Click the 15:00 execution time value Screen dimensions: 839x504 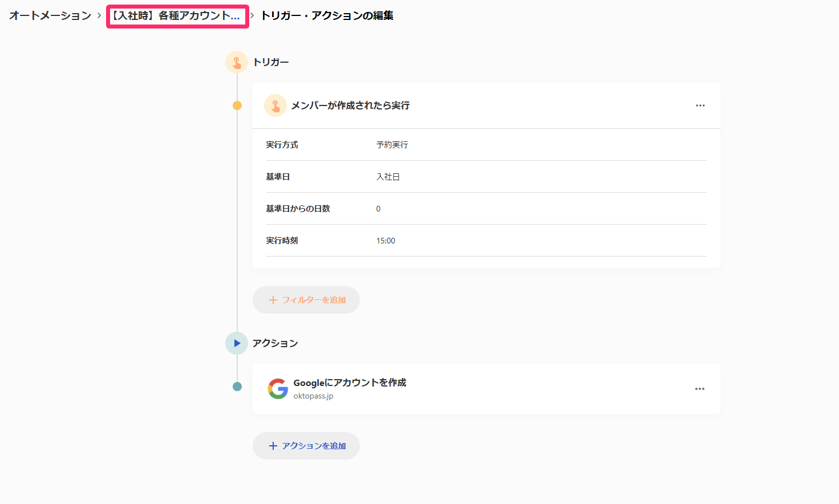click(x=386, y=241)
